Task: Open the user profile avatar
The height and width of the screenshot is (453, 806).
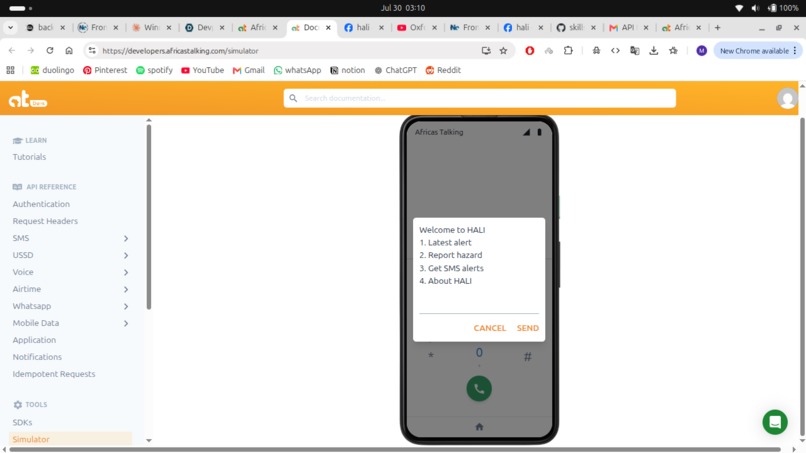Action: [787, 98]
